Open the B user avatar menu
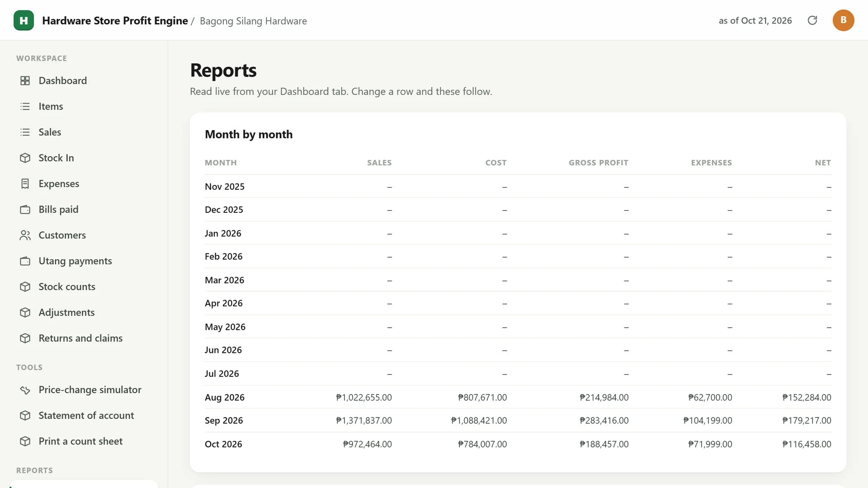The width and height of the screenshot is (868, 488). [843, 20]
